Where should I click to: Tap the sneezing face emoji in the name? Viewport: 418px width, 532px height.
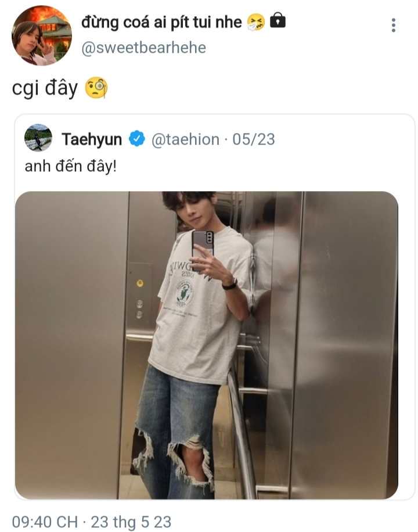pos(255,22)
